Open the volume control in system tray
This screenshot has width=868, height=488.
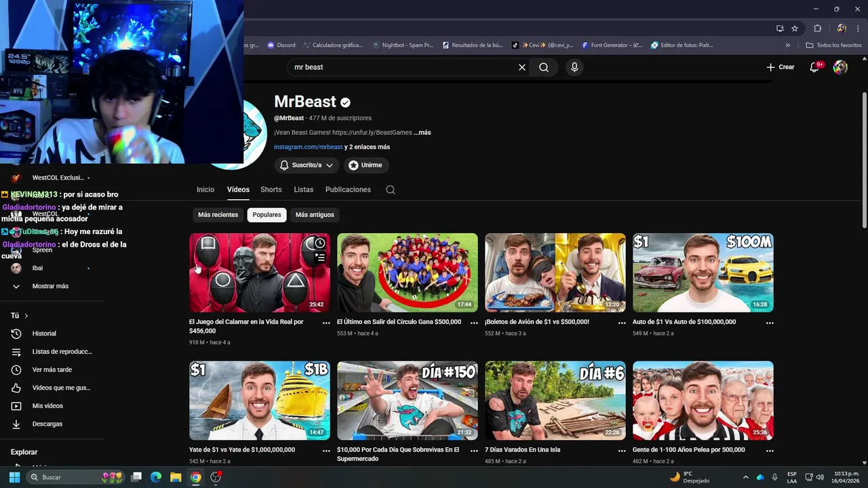820,477
